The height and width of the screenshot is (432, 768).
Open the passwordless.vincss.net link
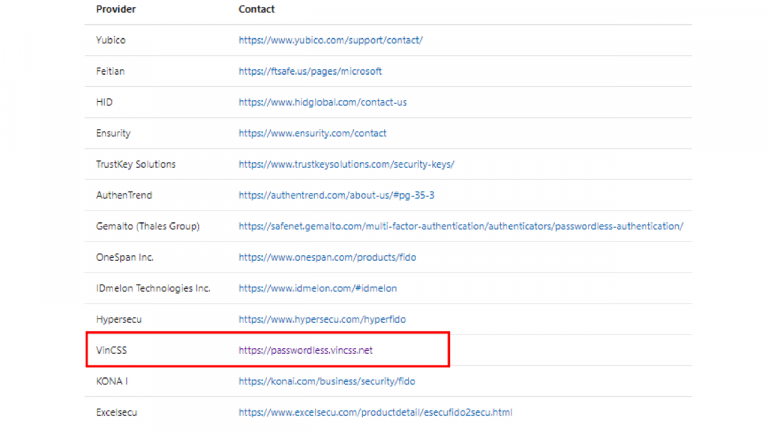(x=305, y=350)
